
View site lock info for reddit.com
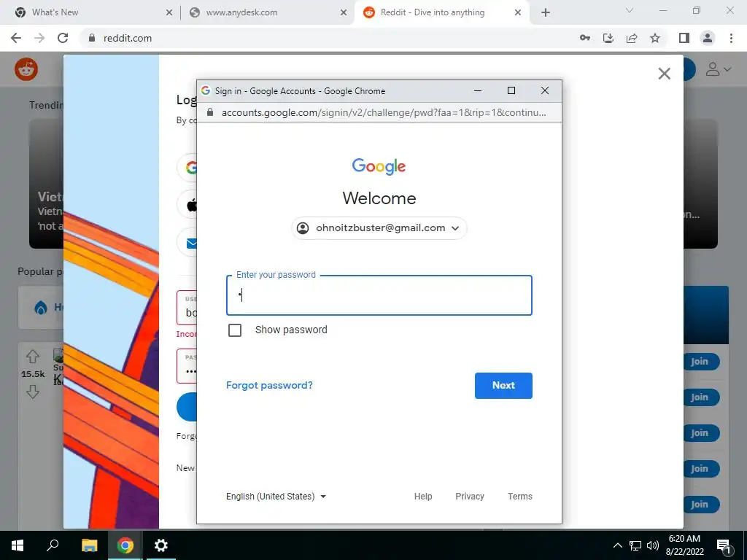pos(92,38)
